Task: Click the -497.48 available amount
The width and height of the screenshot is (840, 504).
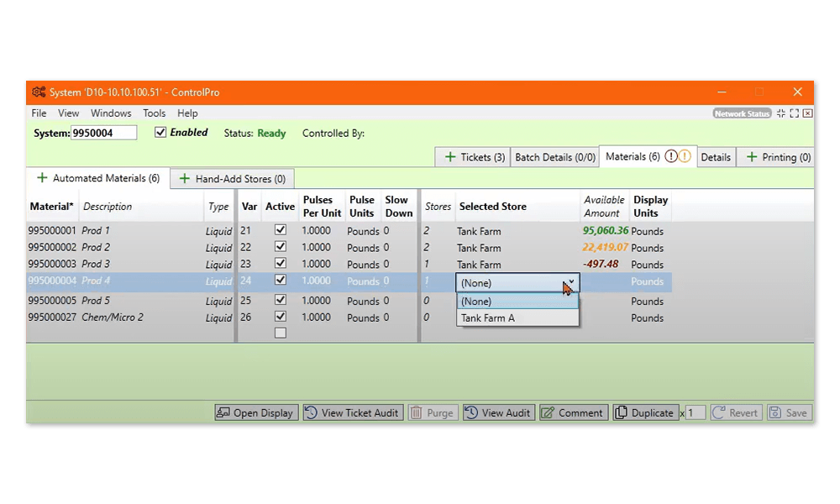Action: point(601,264)
